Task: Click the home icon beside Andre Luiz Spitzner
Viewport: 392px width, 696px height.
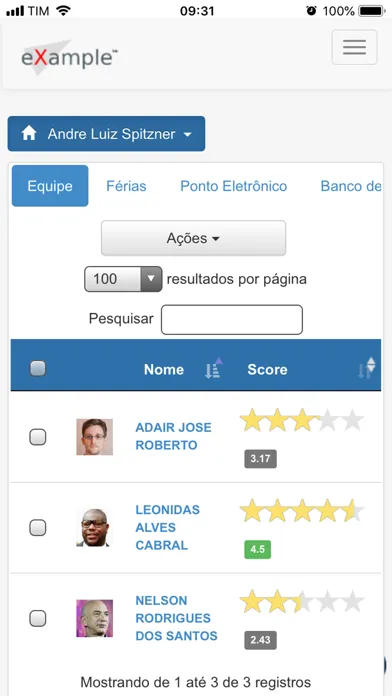Action: pos(29,133)
